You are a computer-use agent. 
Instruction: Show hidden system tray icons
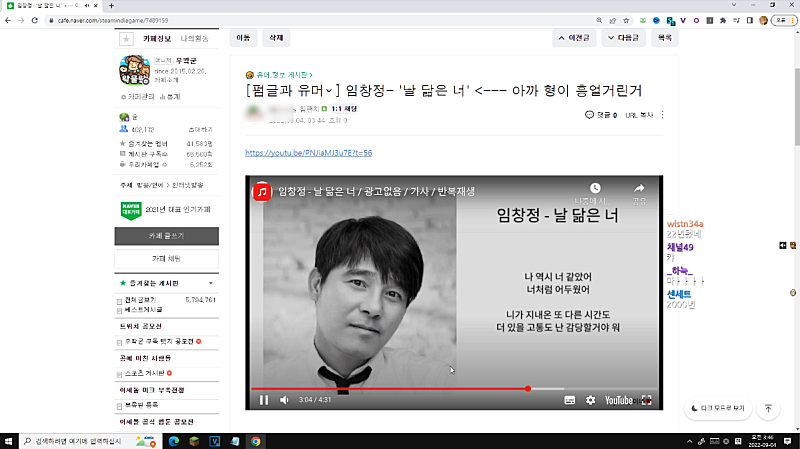point(689,441)
